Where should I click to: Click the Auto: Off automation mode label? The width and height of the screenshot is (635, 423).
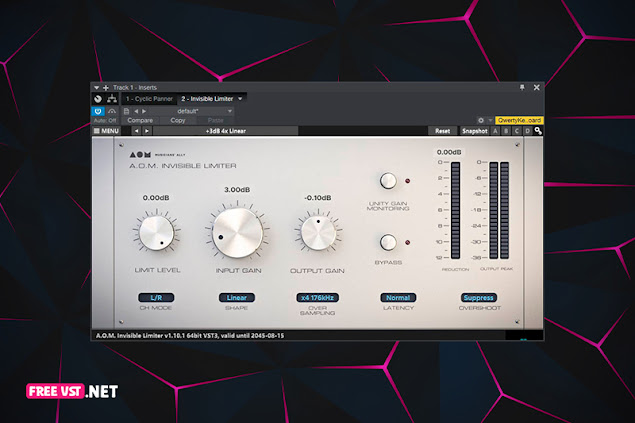(x=105, y=121)
